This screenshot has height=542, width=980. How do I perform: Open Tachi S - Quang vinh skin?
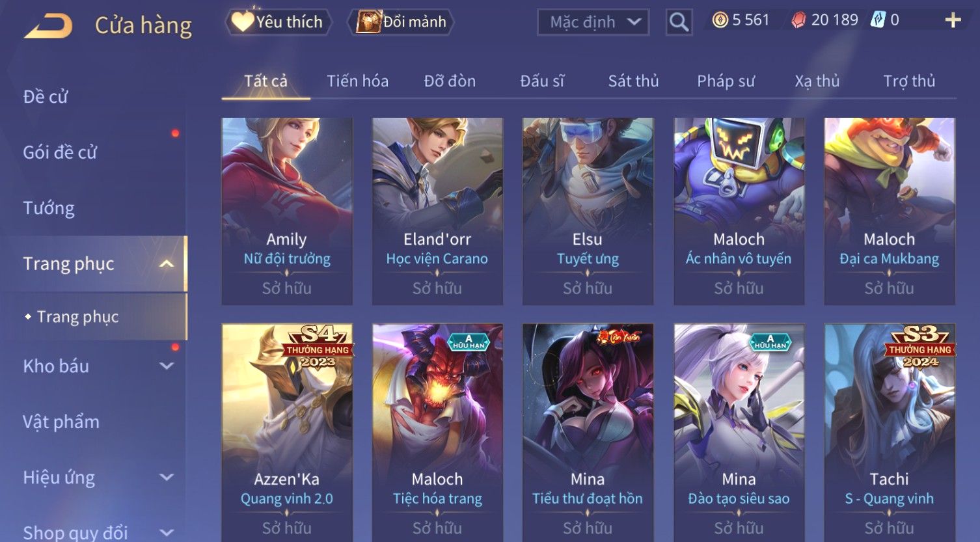[890, 432]
